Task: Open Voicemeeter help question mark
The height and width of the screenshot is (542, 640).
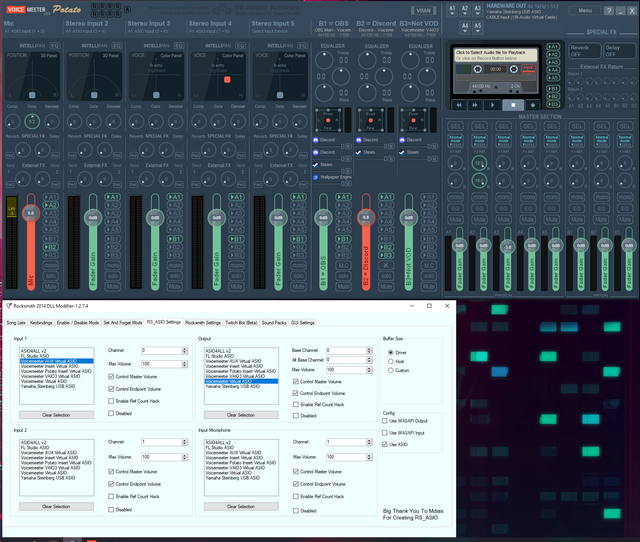Action: [x=609, y=11]
